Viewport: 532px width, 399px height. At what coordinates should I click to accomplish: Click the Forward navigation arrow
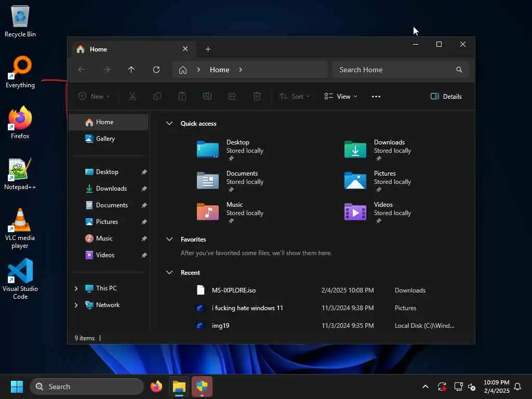pos(107,70)
